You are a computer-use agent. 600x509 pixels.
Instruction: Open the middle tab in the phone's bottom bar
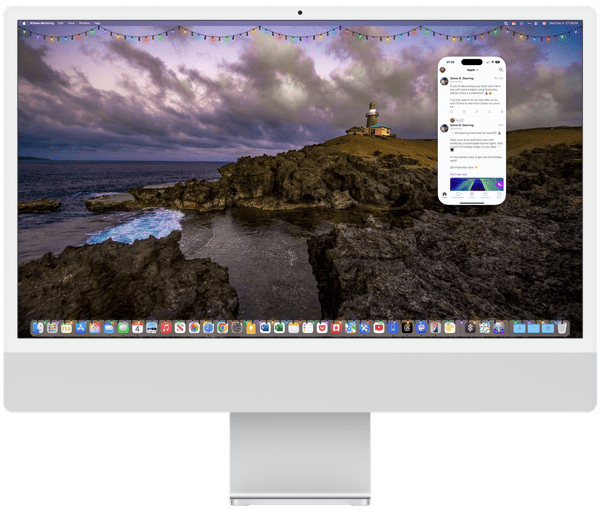click(472, 195)
